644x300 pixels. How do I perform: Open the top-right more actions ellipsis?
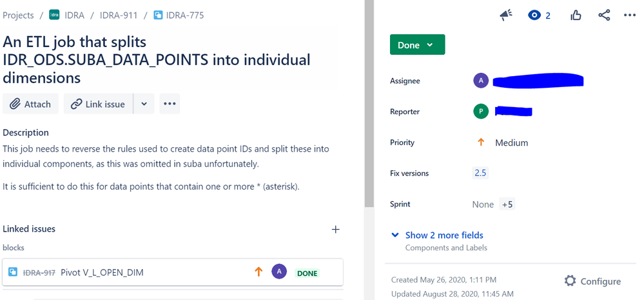coord(630,15)
